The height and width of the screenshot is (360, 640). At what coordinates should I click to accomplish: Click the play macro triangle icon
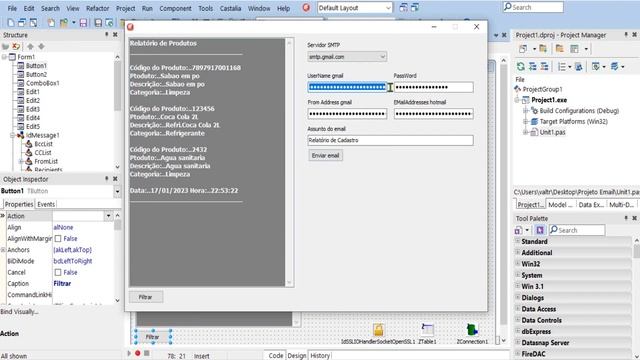[x=129, y=353]
